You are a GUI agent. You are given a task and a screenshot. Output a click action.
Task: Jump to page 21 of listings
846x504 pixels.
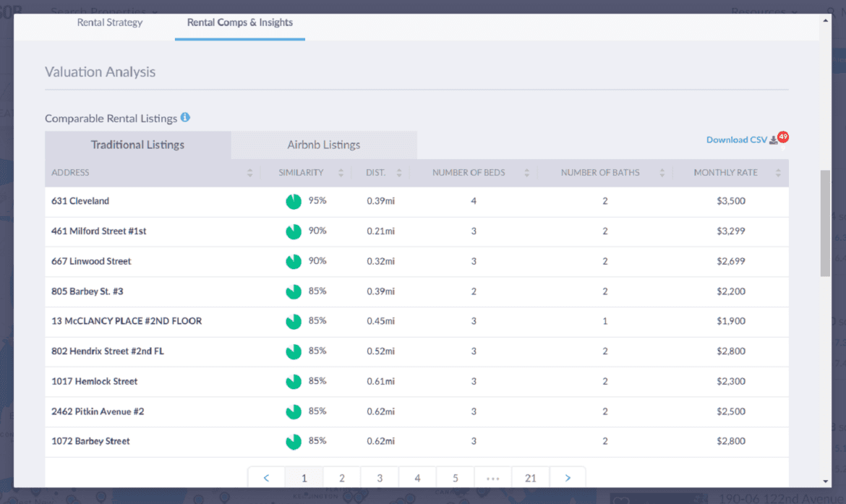point(531,478)
